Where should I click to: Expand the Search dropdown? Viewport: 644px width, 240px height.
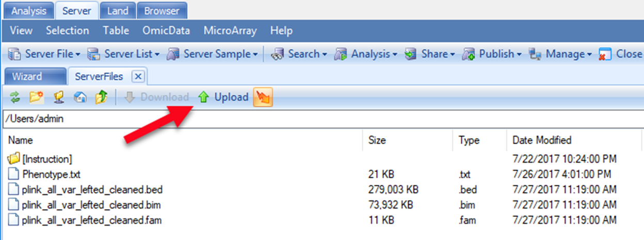pyautogui.click(x=299, y=54)
